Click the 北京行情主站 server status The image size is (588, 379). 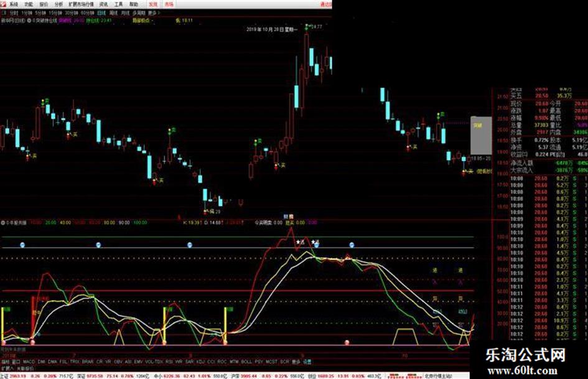439,376
